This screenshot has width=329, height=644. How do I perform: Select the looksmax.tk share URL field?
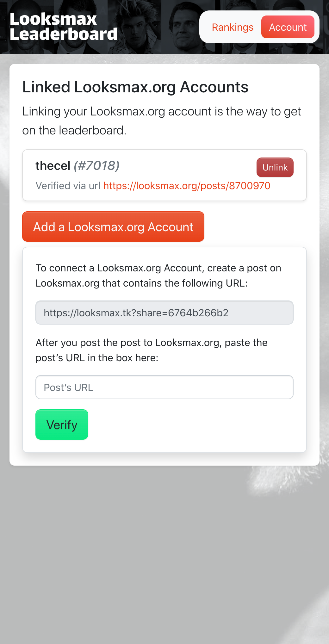coord(164,313)
